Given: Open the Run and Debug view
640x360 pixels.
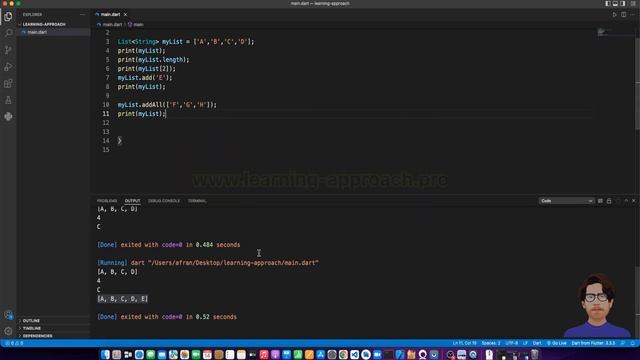Looking at the screenshot, I should point(8,67).
